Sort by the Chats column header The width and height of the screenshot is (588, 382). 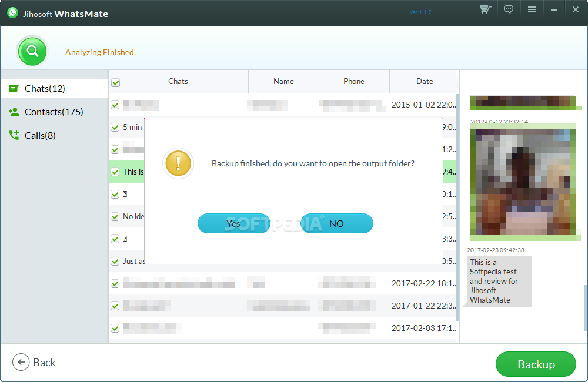pos(178,81)
